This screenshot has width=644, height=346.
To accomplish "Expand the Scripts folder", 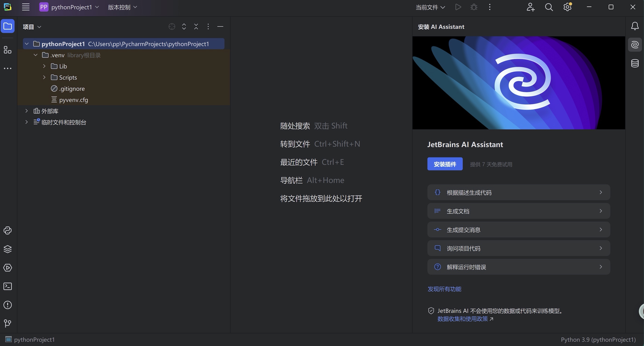I will coord(44,77).
